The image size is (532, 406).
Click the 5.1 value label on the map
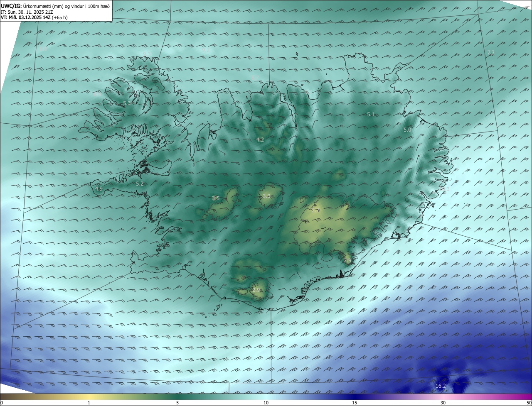coord(371,114)
